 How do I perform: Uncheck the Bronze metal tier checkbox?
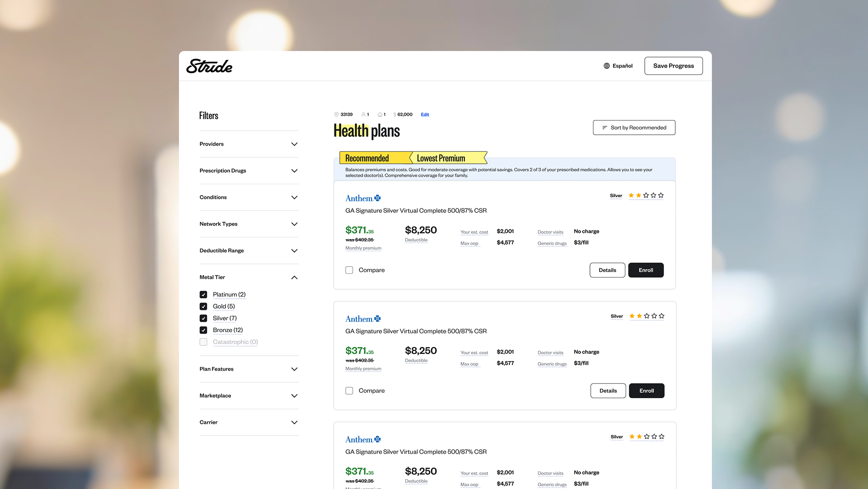pos(203,330)
